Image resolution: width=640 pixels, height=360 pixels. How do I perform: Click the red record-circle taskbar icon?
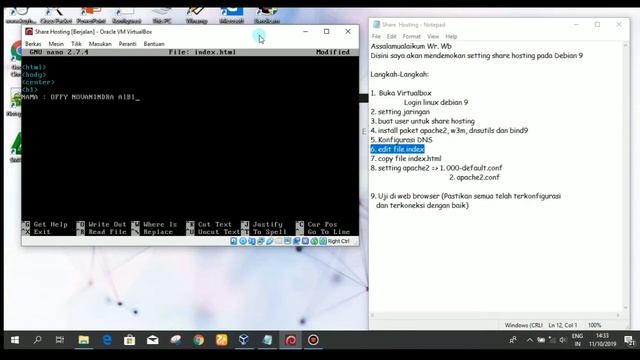[313, 340]
